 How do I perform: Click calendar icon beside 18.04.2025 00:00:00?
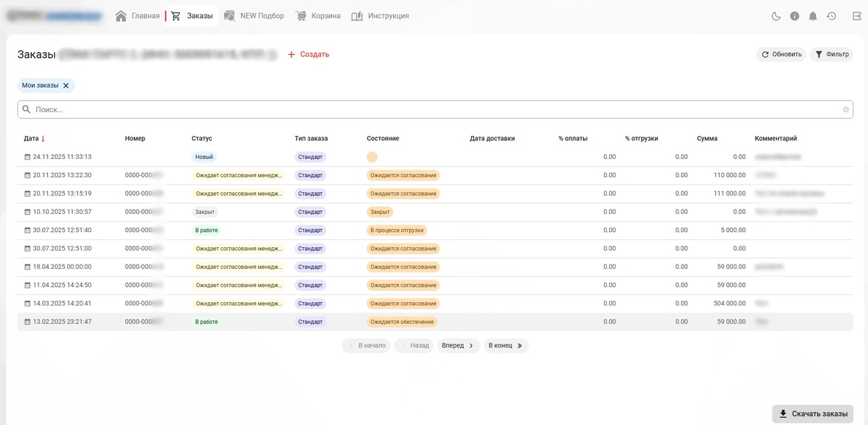coord(27,267)
